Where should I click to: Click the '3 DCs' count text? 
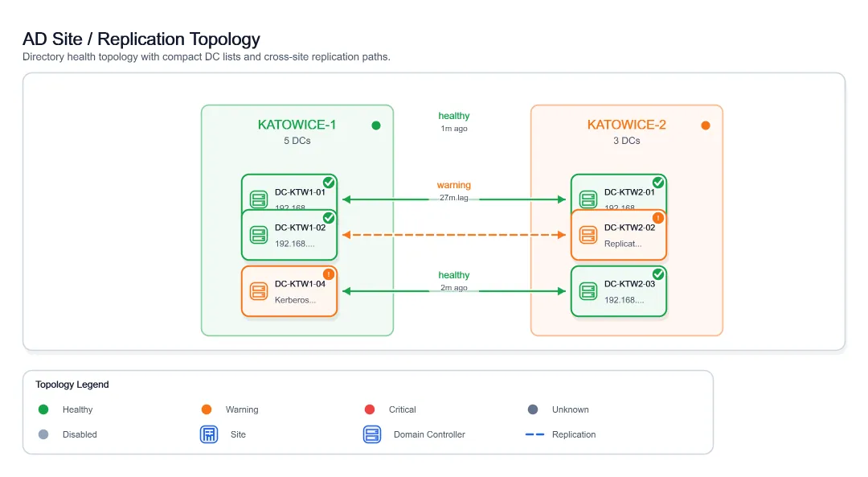tap(627, 141)
